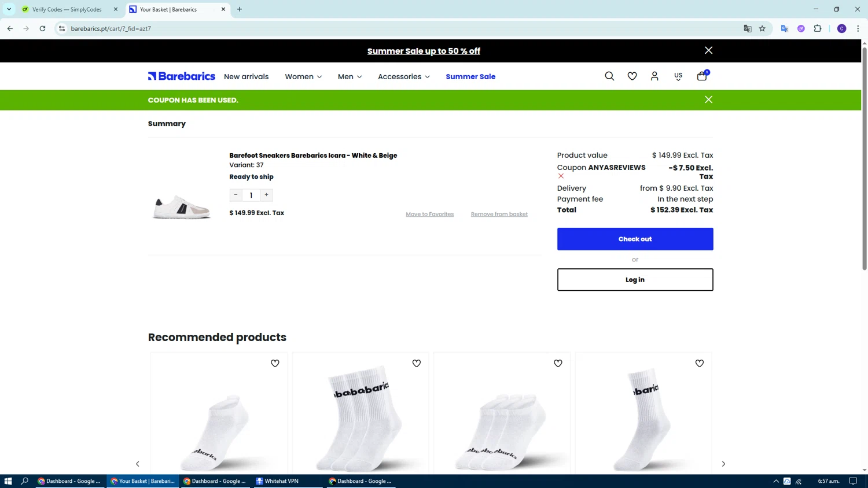The width and height of the screenshot is (868, 488).
Task: Open the Chrome profile avatar
Action: click(842, 28)
